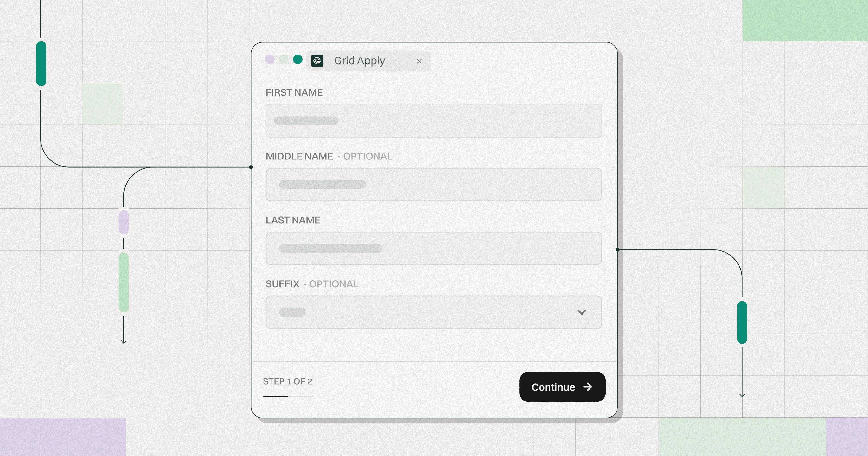Open the Suffix dropdown
This screenshot has height=456, width=868.
point(433,312)
